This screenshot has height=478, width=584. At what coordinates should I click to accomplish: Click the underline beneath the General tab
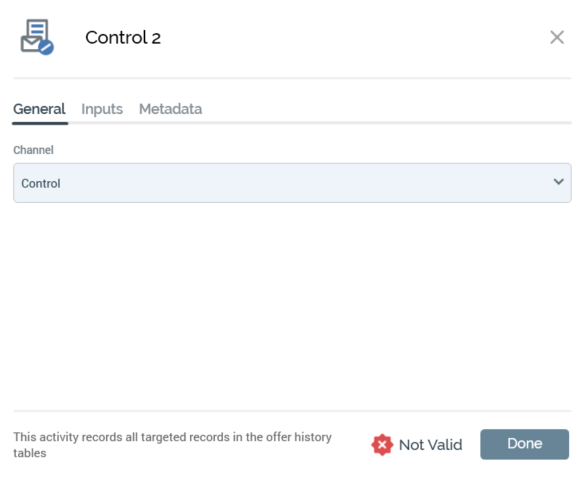[40, 123]
